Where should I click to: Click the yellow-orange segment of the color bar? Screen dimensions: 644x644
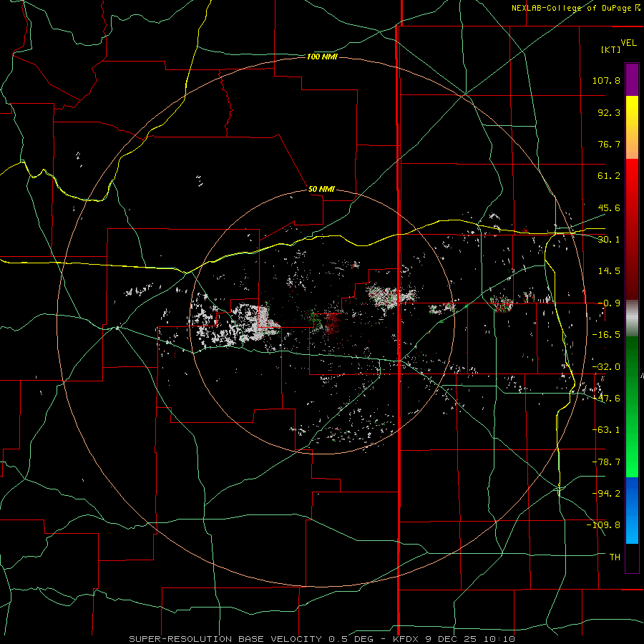coord(632,127)
